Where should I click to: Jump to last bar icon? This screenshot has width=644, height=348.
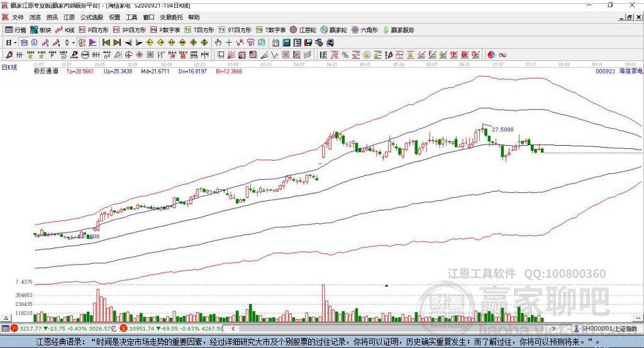[x=117, y=43]
